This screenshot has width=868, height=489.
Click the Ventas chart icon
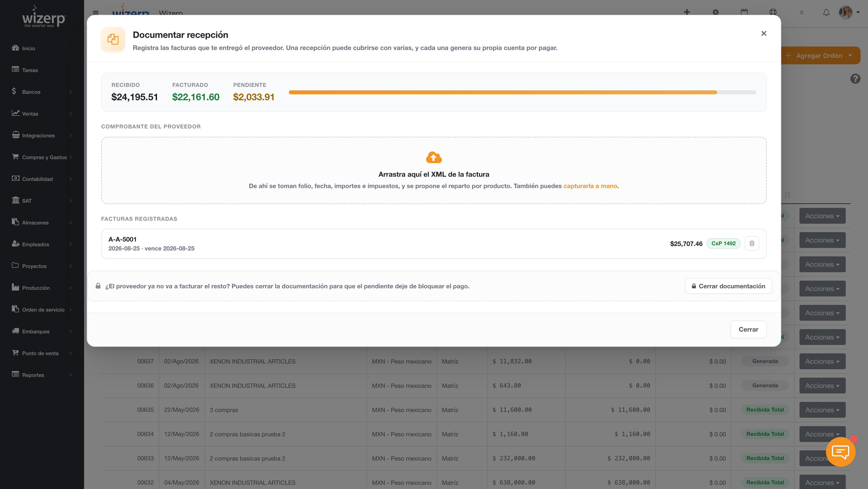click(16, 113)
